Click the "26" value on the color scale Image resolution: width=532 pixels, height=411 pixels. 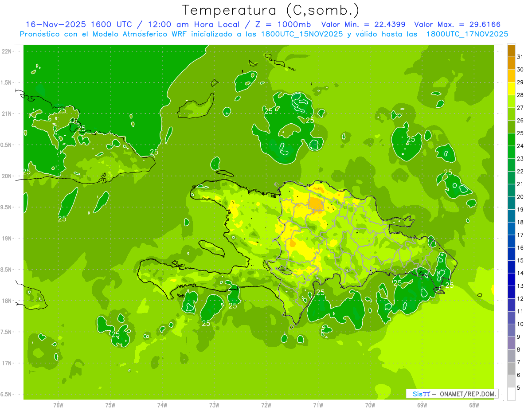click(520, 120)
